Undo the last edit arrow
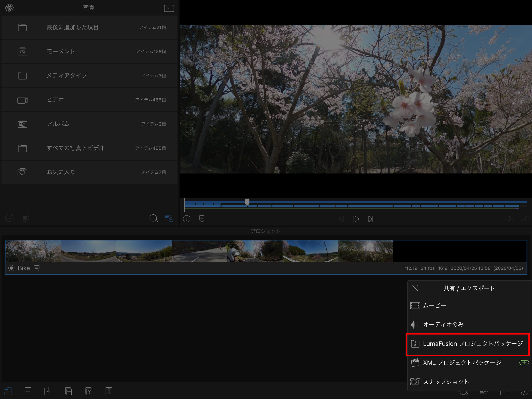532x399 pixels. (510, 219)
